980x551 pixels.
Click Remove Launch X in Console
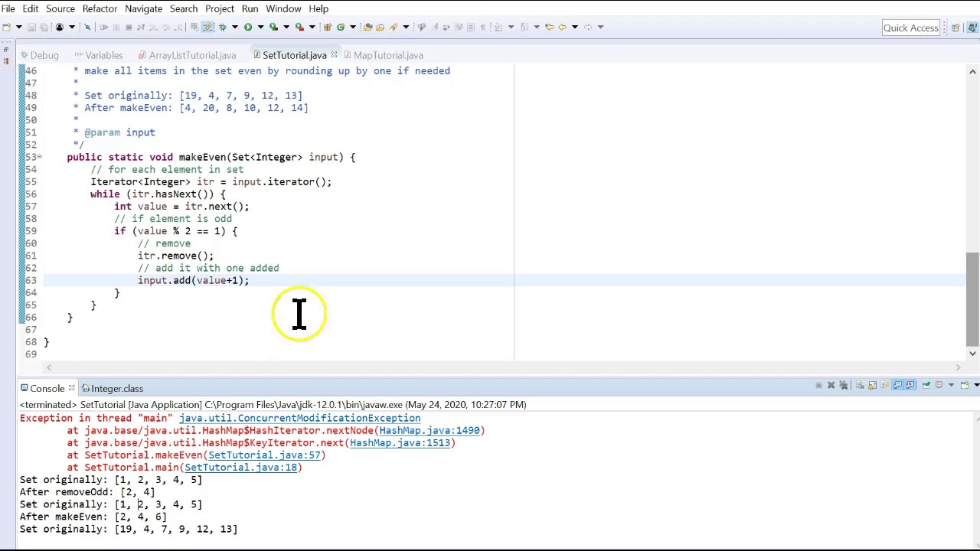(831, 385)
